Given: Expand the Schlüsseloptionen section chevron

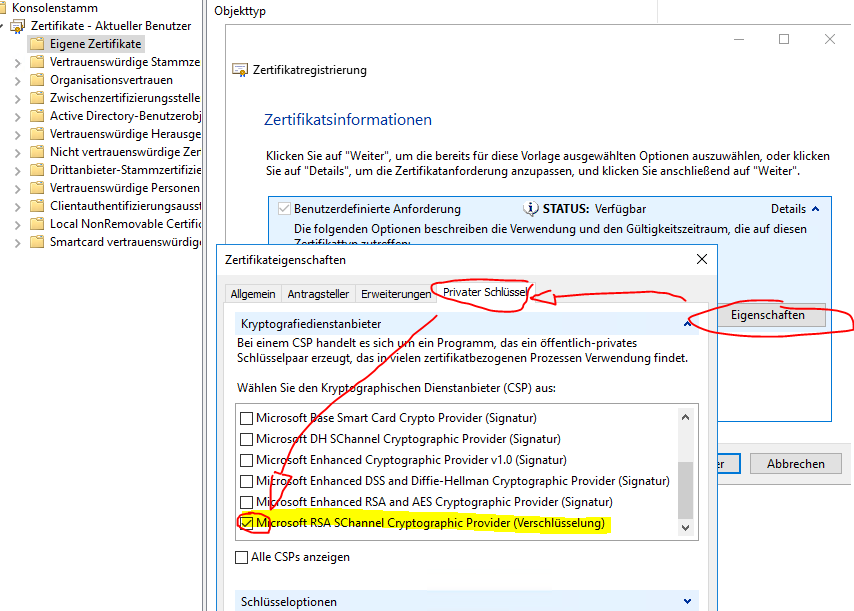Looking at the screenshot, I should (687, 601).
